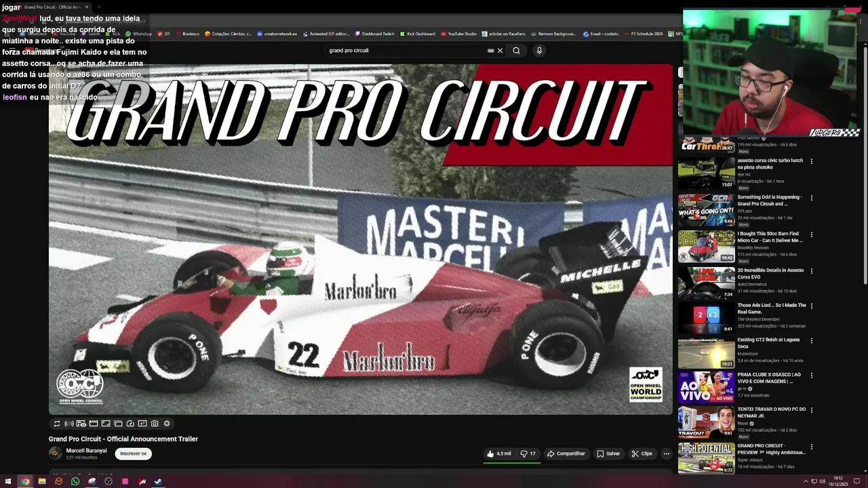Click the playback speed gauge icon
868x488 pixels.
pyautogui.click(x=130, y=424)
